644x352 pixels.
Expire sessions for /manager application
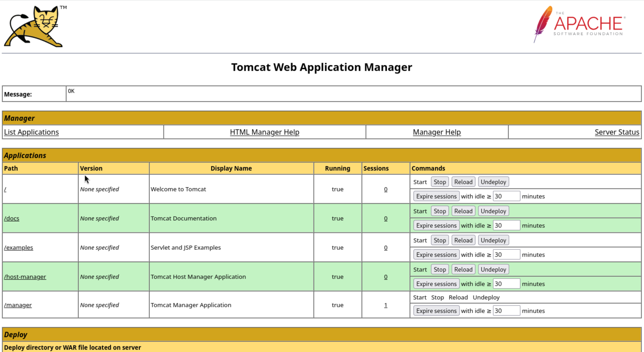tap(436, 311)
